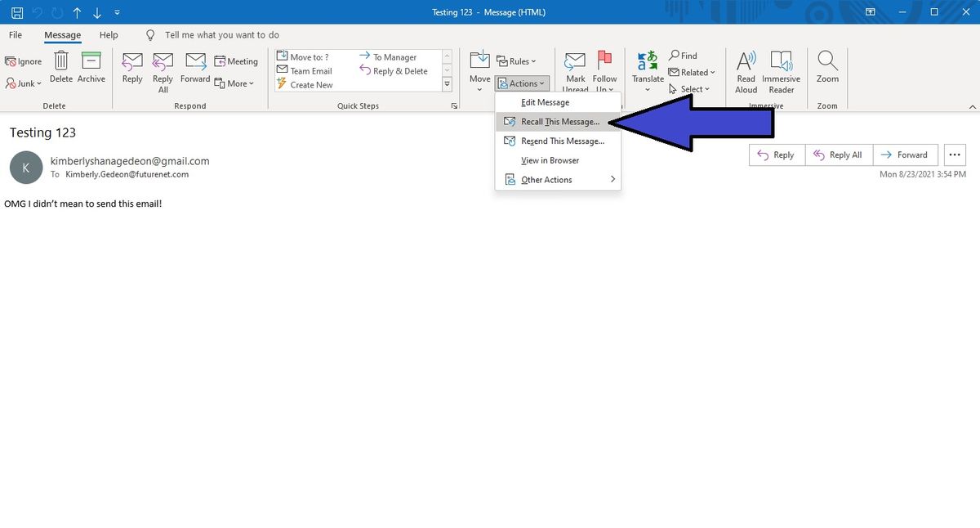Open the Rules icon
The height and width of the screenshot is (528, 980).
pyautogui.click(x=518, y=60)
